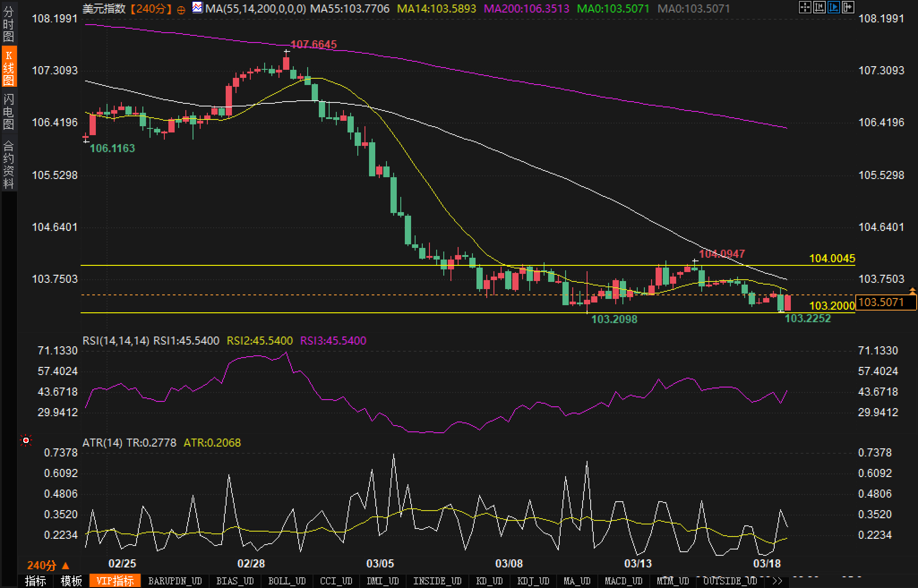918x588 pixels.
Task: Select the VIP指标 tab
Action: (x=115, y=581)
